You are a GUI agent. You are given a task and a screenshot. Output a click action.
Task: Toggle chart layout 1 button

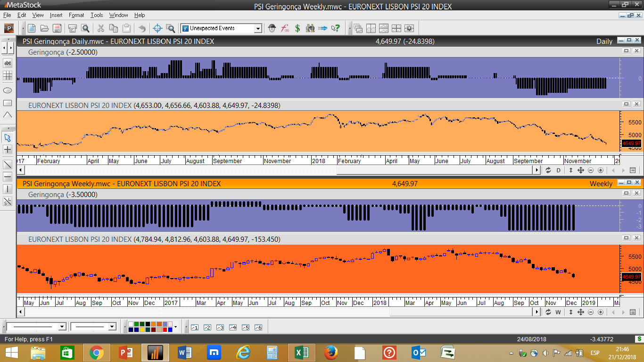point(194,327)
